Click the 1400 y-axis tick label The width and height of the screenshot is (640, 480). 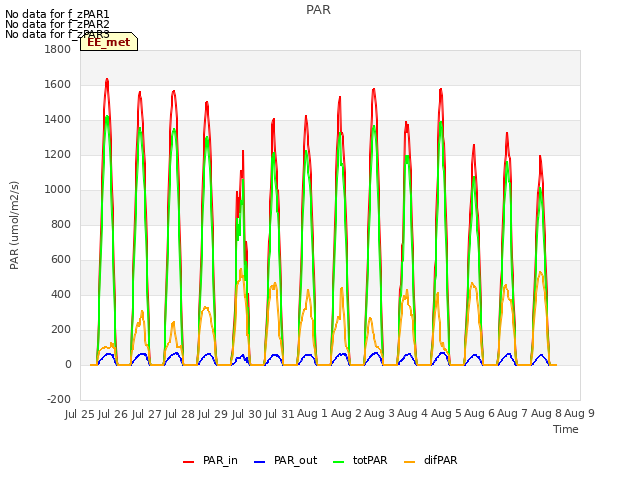tap(58, 120)
